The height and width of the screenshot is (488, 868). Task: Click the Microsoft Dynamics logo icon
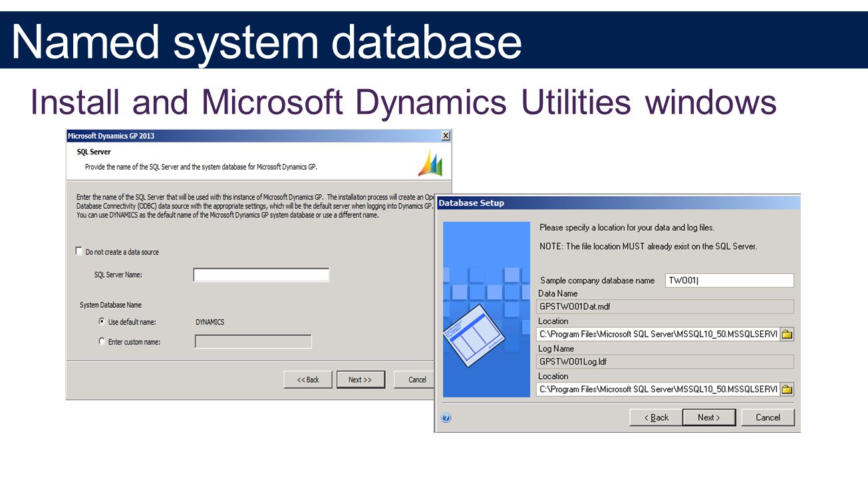(430, 162)
